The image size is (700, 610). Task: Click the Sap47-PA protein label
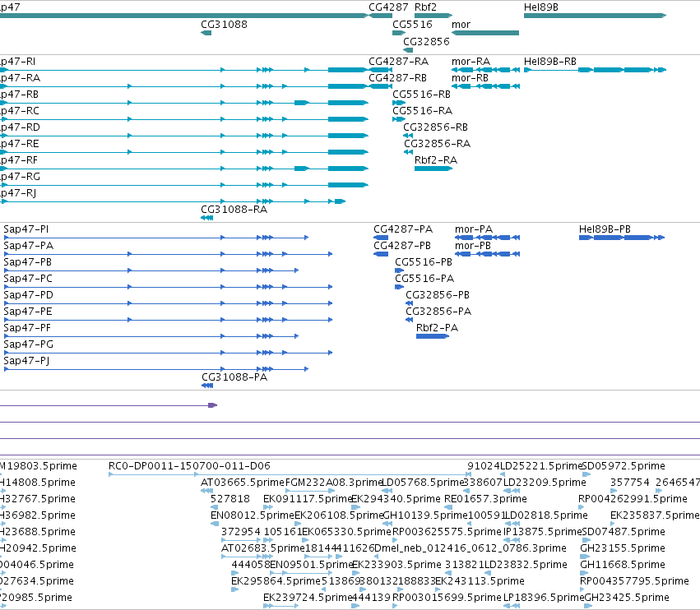point(29,246)
